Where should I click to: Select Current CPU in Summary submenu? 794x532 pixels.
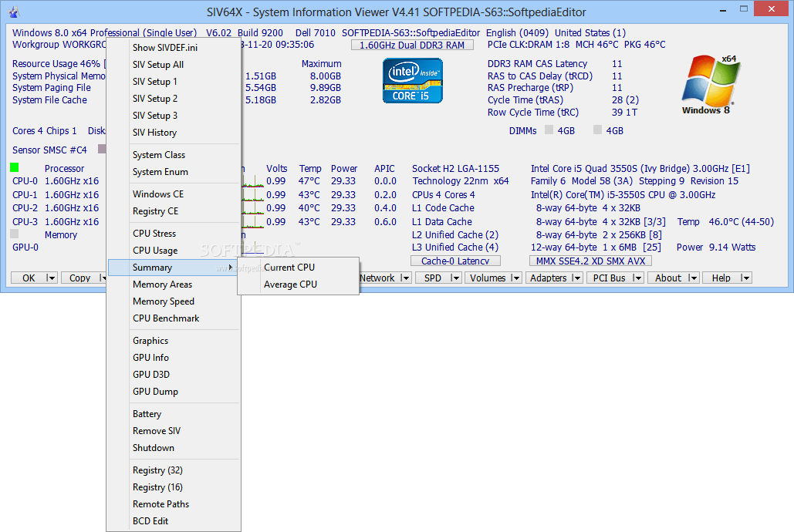point(299,268)
